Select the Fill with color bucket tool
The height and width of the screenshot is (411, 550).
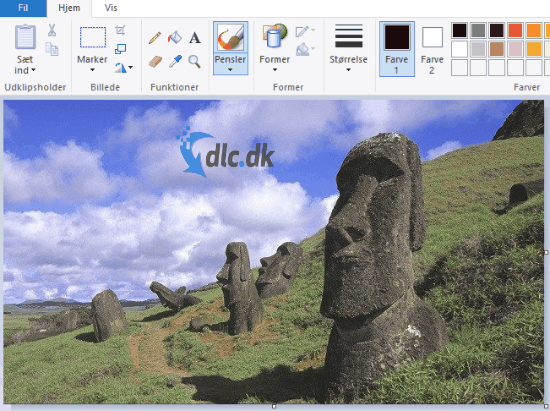click(x=175, y=37)
